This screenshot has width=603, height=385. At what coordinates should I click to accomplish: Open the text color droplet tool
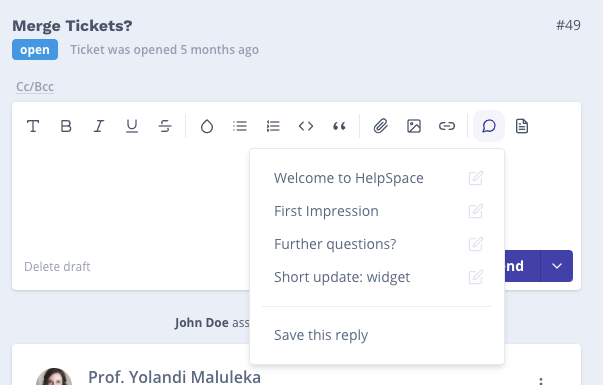207,126
